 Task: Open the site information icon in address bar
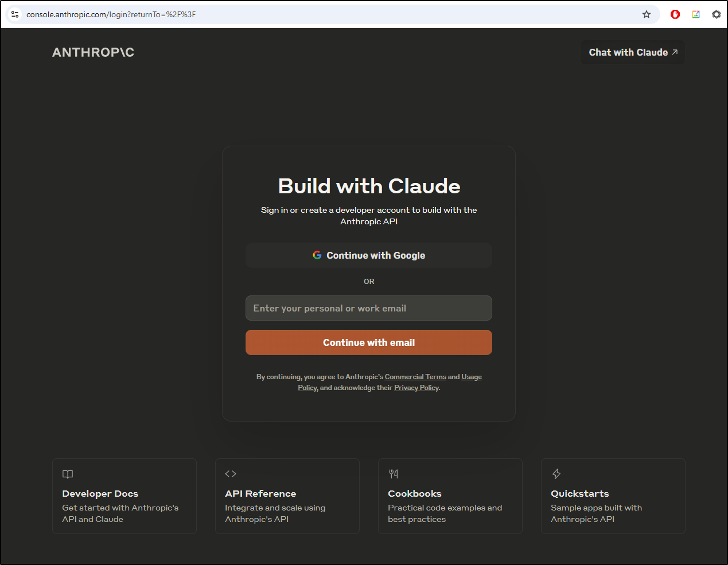pos(15,14)
